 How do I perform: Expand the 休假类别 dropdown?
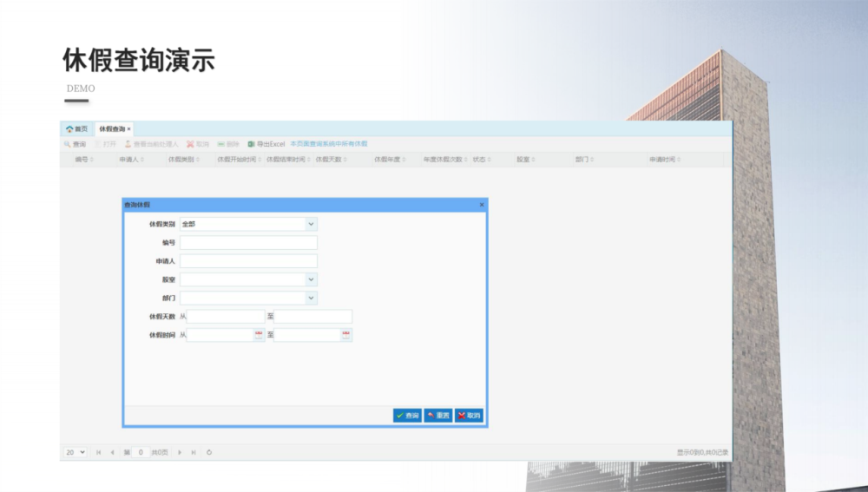click(x=311, y=224)
